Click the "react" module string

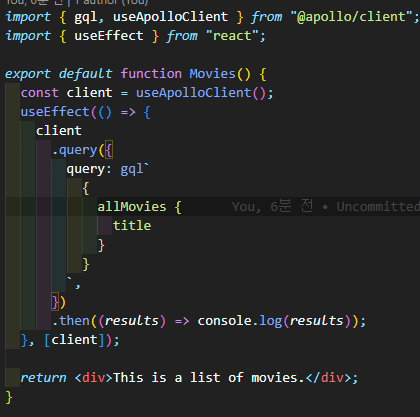tap(232, 36)
